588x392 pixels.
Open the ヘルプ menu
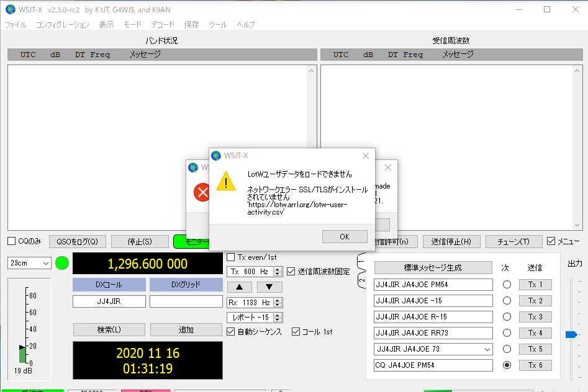(246, 25)
